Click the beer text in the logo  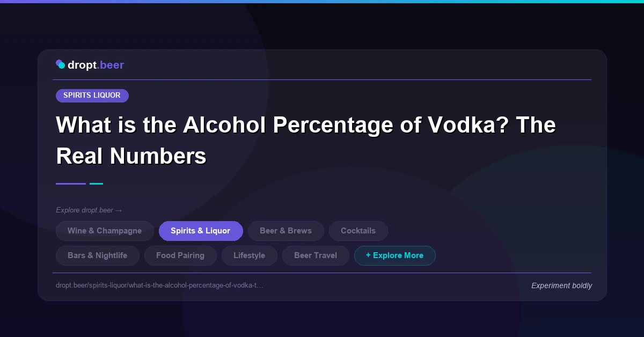click(111, 65)
